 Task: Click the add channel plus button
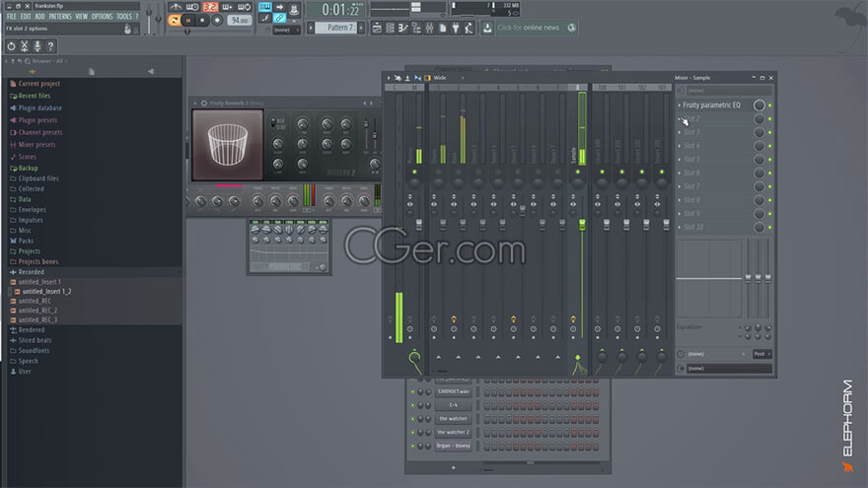[x=454, y=468]
